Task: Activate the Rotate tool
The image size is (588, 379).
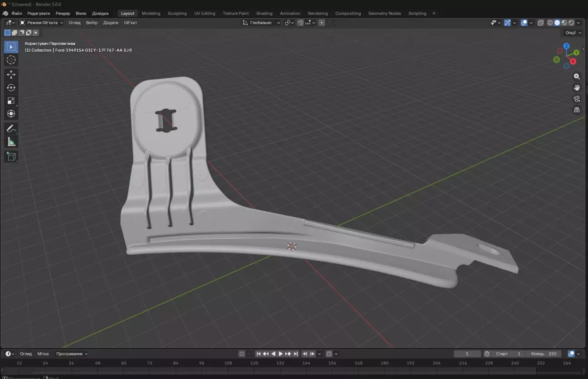Action: coord(11,87)
